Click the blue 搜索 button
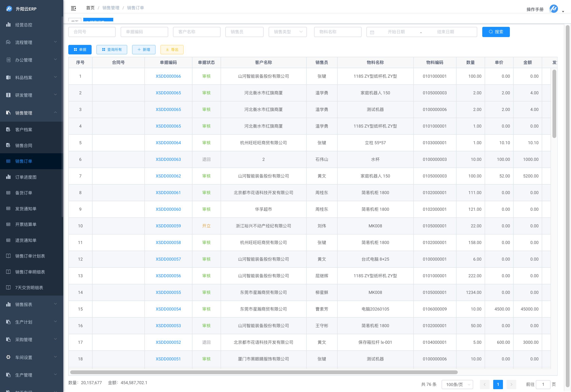Image resolution: width=571 pixels, height=392 pixels. (x=496, y=32)
